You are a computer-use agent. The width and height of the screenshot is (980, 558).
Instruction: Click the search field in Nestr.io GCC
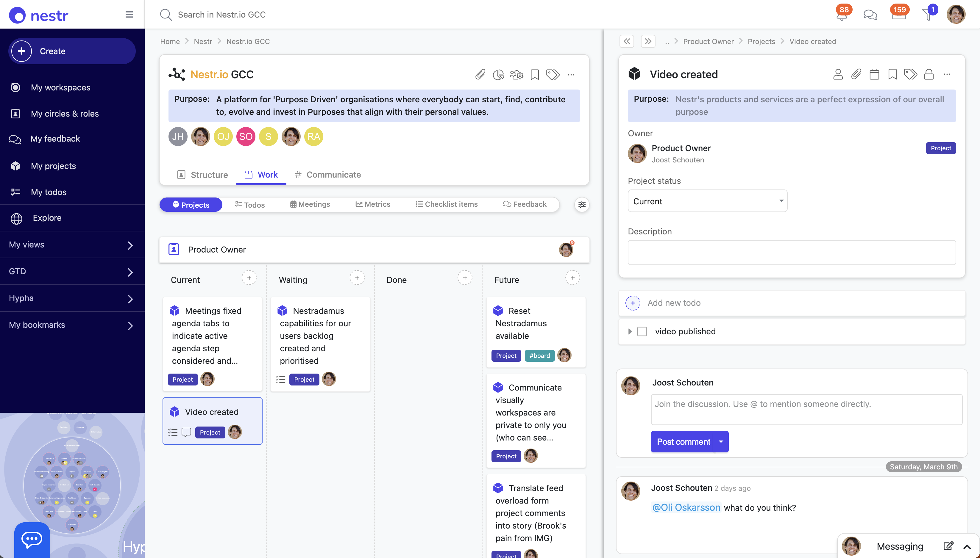(x=222, y=15)
